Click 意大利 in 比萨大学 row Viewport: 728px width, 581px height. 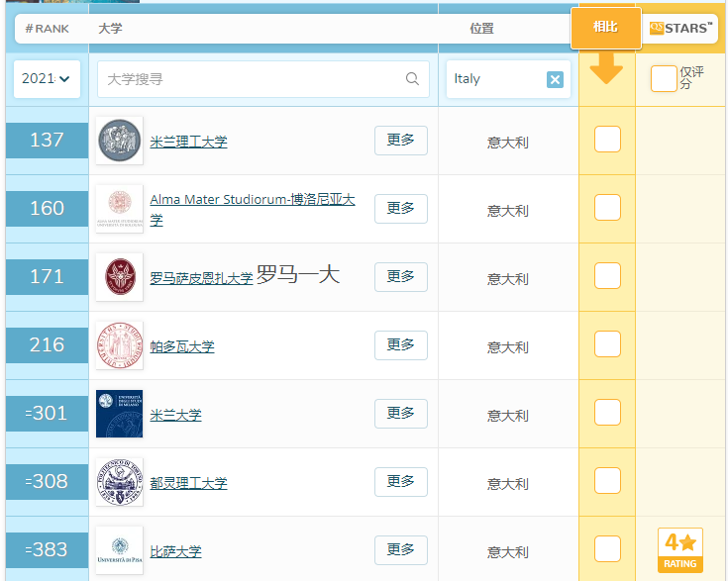(x=508, y=552)
